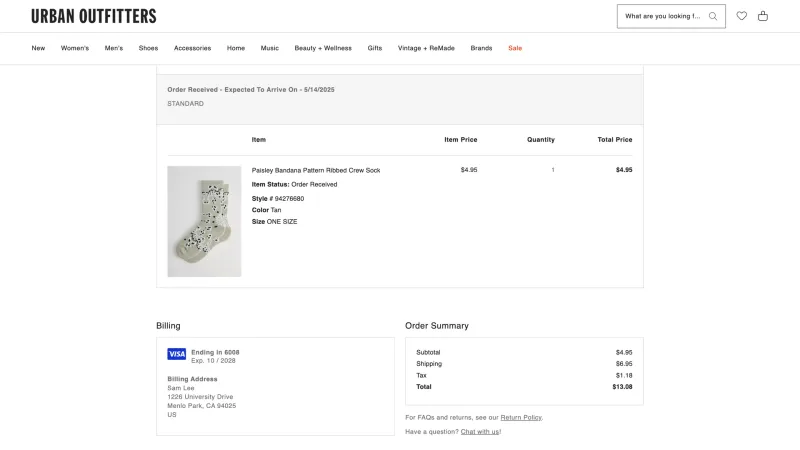The image size is (800, 450).
Task: Click the 'Ending In 6008' card text
Action: click(215, 352)
